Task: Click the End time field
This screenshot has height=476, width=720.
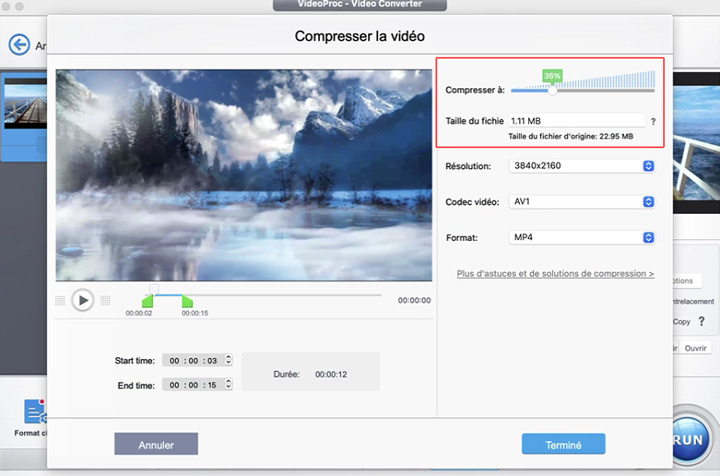Action: click(x=193, y=385)
